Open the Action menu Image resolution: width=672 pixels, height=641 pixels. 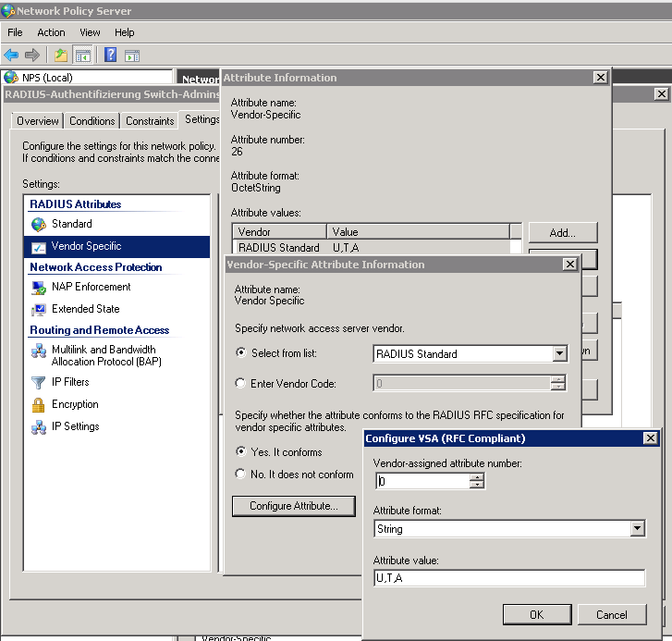point(51,32)
